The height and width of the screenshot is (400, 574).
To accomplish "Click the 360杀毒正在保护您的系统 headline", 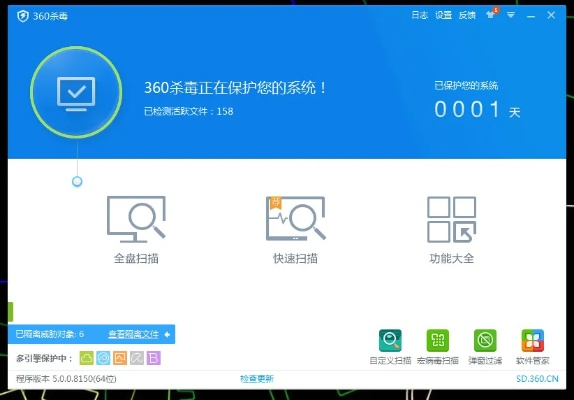I will (235, 88).
